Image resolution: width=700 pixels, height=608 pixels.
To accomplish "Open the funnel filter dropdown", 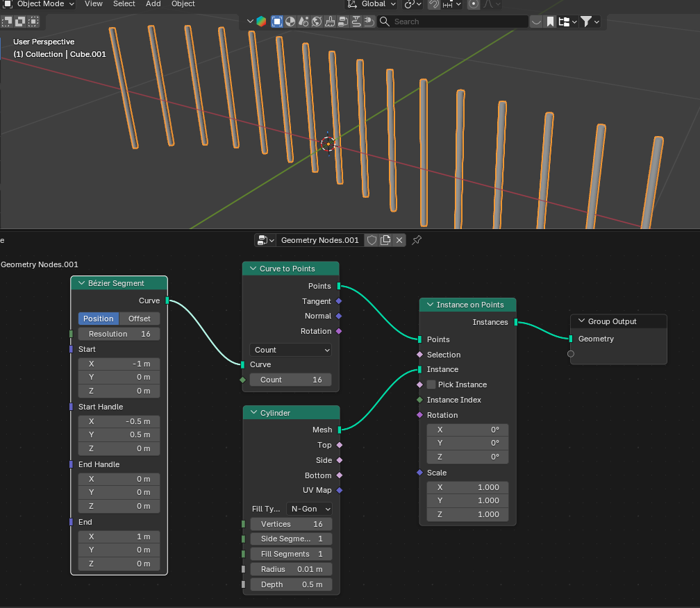I will coord(590,22).
